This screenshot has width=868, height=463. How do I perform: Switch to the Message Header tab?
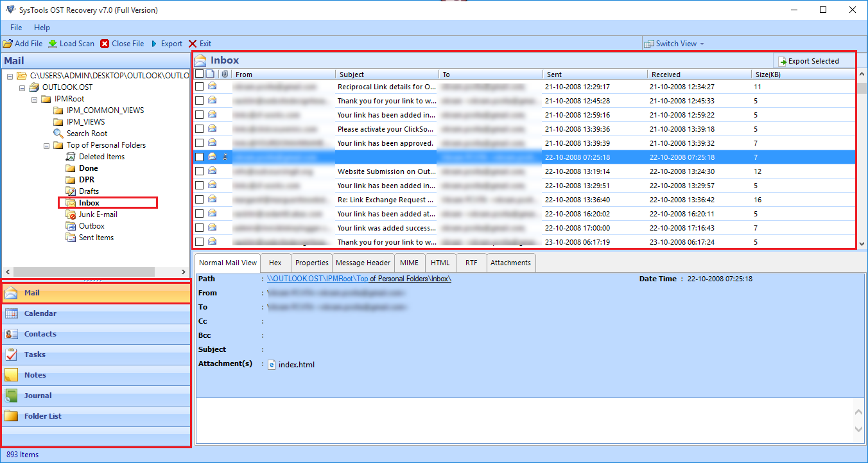363,263
